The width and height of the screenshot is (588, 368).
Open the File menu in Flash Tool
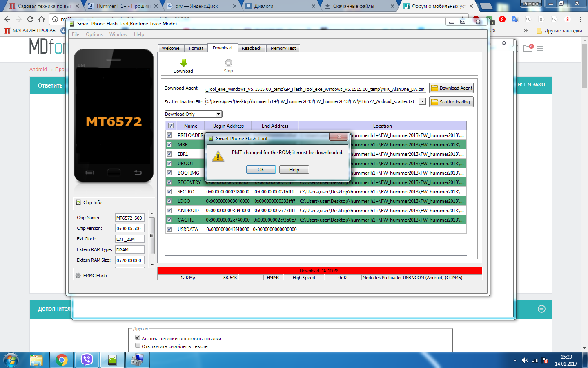76,34
